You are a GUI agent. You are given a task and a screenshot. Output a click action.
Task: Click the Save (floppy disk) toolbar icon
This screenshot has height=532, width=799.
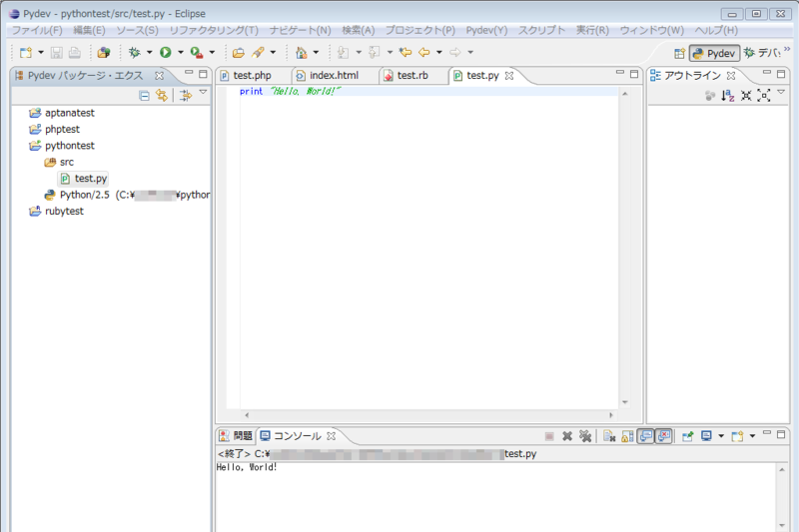57,53
